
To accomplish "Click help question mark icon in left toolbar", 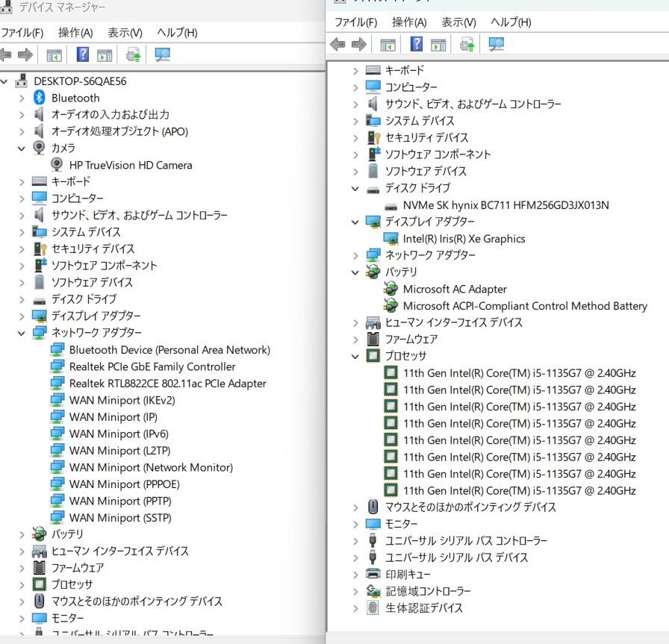I will pyautogui.click(x=82, y=54).
